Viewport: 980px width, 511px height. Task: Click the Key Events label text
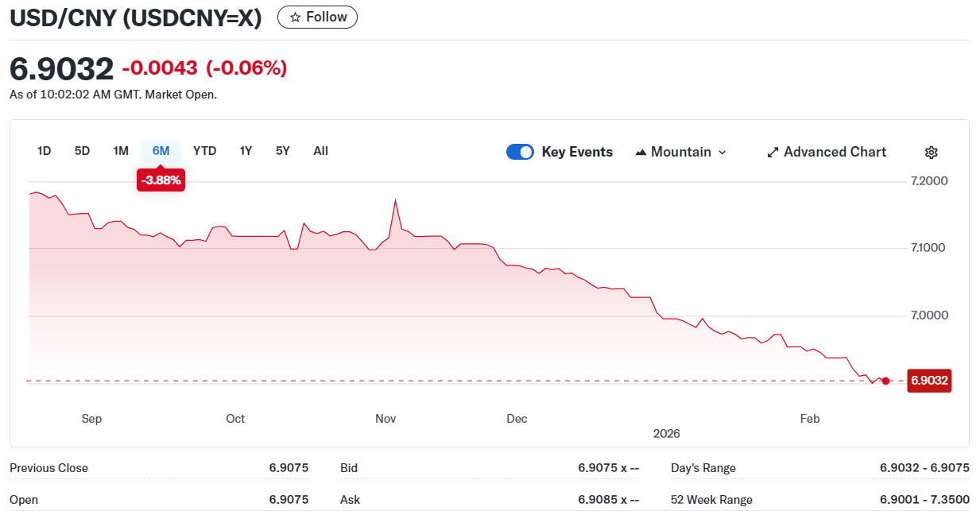tap(577, 152)
